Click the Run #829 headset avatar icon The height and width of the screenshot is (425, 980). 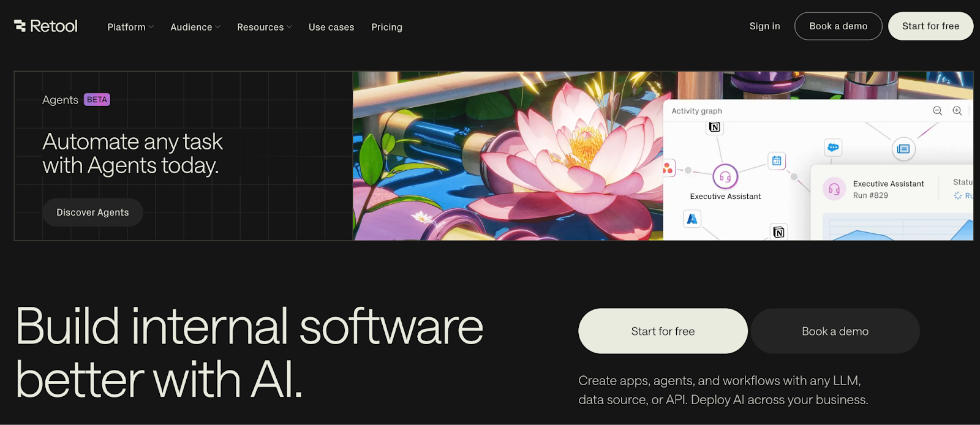pyautogui.click(x=834, y=189)
